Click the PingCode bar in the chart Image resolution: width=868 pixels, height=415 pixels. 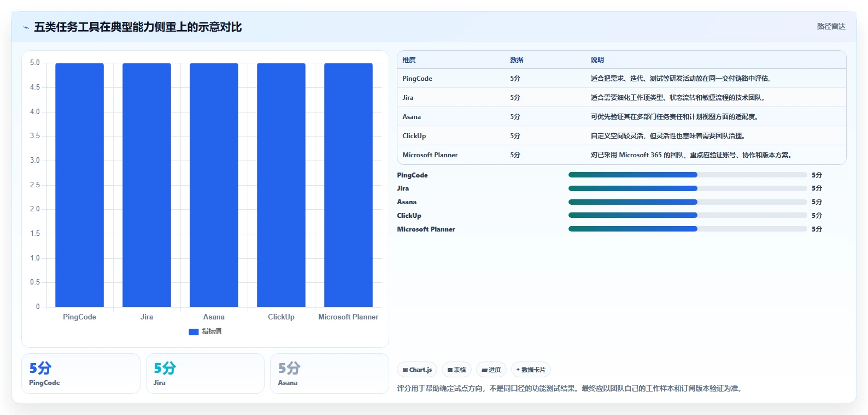tap(79, 185)
